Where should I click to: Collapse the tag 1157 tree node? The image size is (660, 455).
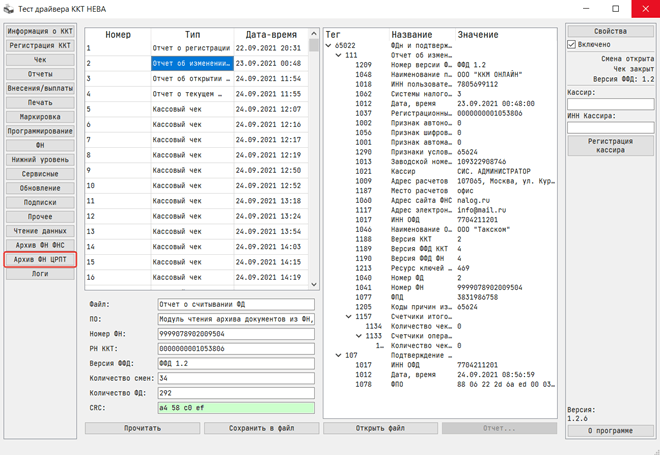coord(348,316)
